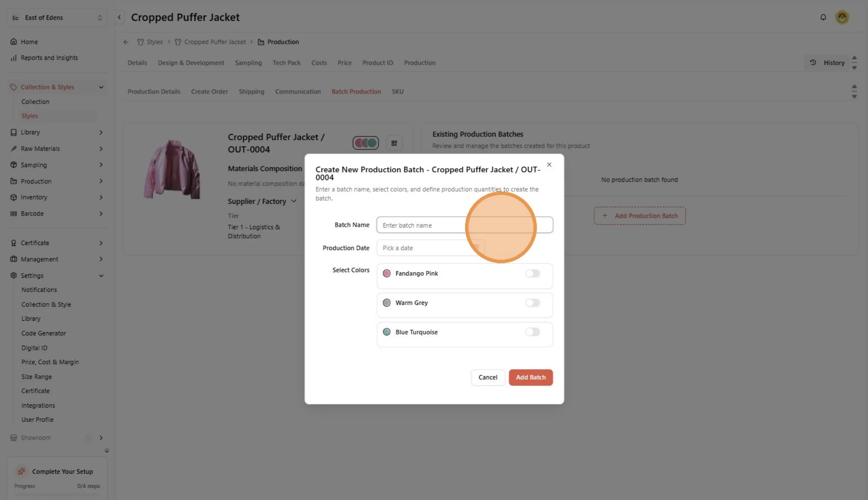Open the user avatar menu
The height and width of the screenshot is (500, 868).
tap(842, 17)
